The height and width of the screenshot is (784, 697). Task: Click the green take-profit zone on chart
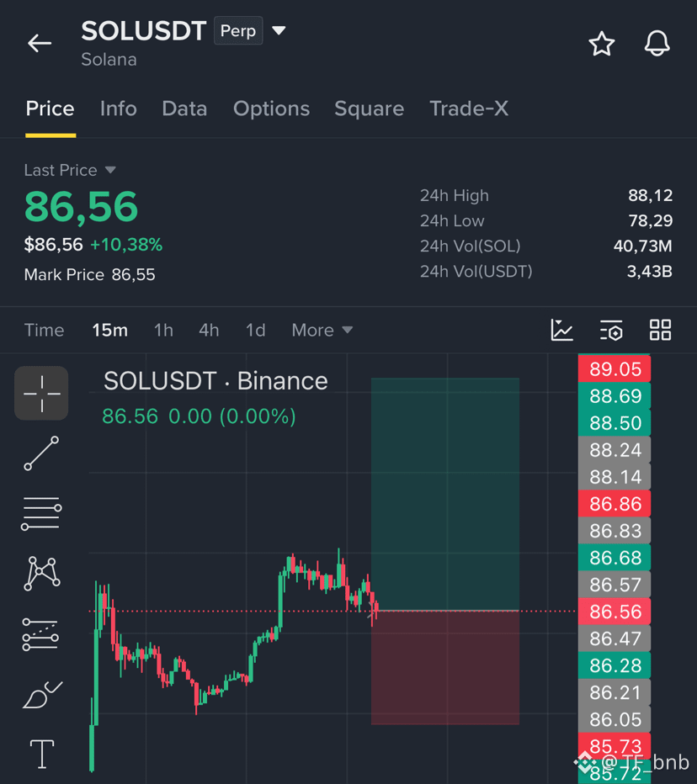(x=444, y=494)
